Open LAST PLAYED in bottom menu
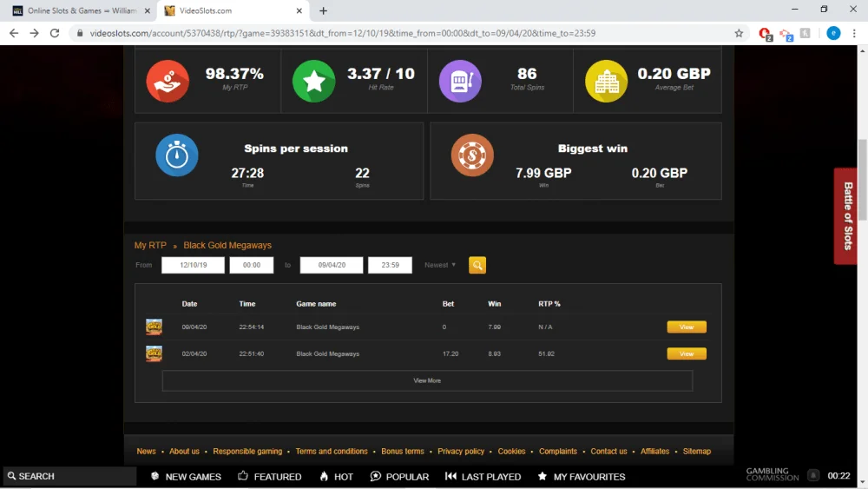 [483, 476]
